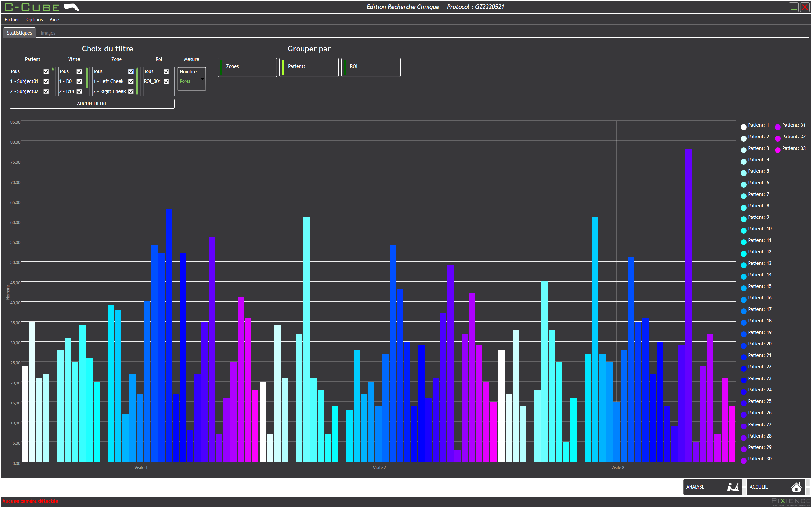This screenshot has height=508, width=812.
Task: Click the Visite 1 axis label
Action: 141,467
